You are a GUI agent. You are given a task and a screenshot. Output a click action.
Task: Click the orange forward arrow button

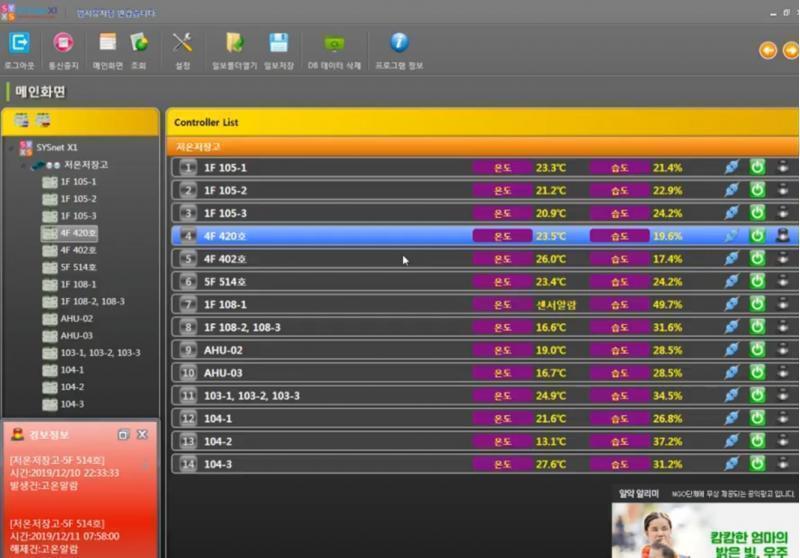[x=791, y=50]
